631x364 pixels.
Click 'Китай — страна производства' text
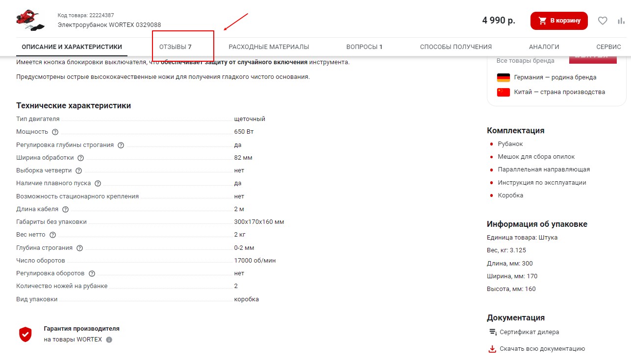click(x=559, y=92)
